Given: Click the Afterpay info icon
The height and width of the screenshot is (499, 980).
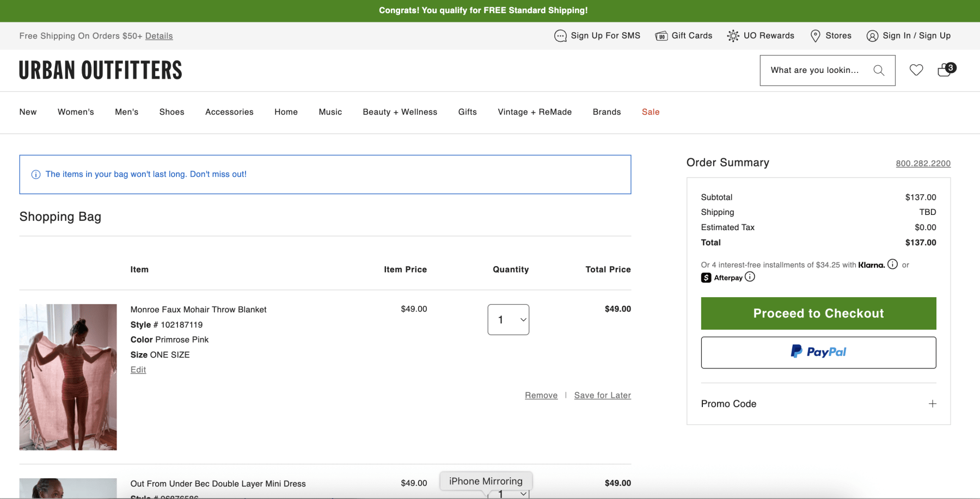Looking at the screenshot, I should coord(750,277).
